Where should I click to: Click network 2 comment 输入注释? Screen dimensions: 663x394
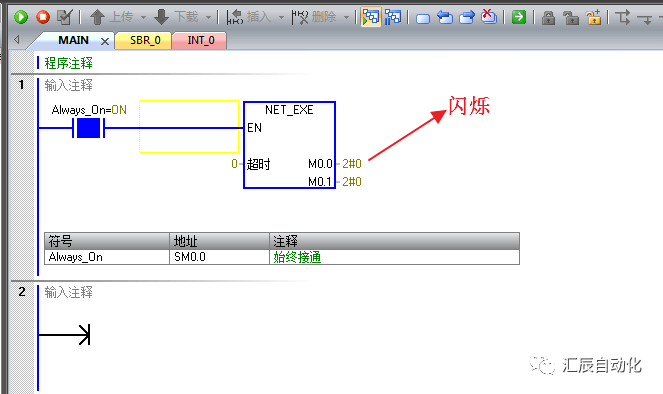(x=68, y=292)
